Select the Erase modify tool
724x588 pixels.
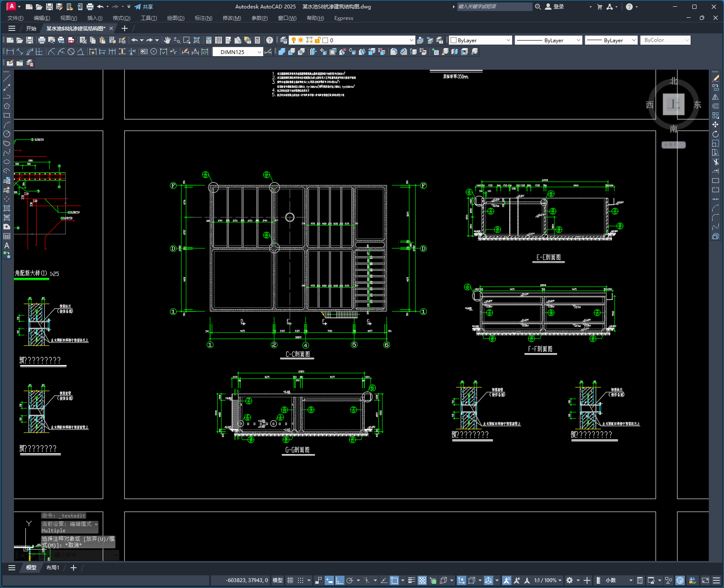(x=716, y=78)
